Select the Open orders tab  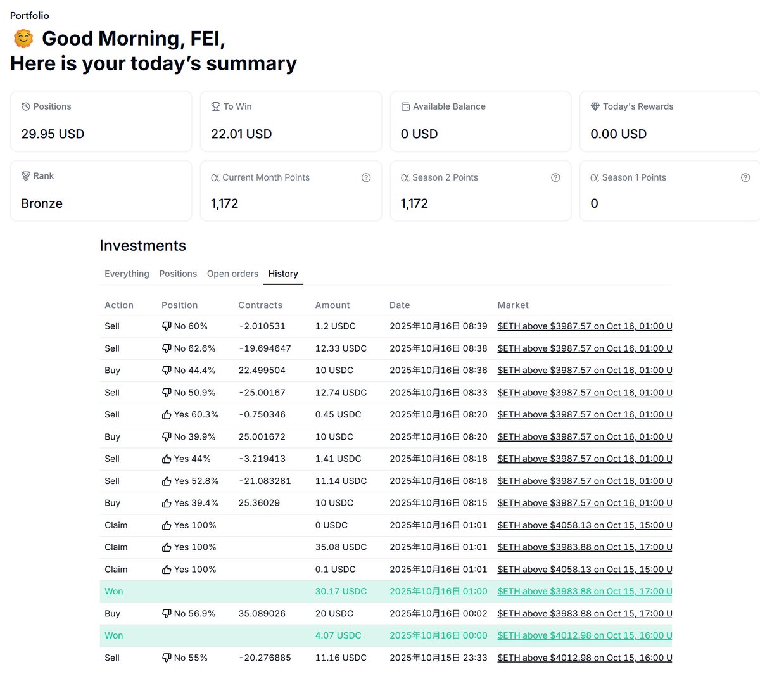(232, 274)
